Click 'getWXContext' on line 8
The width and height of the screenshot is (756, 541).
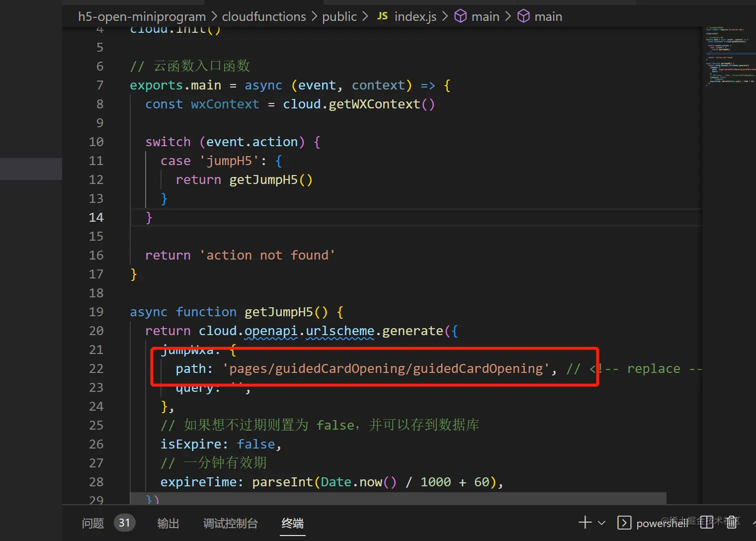click(x=374, y=104)
